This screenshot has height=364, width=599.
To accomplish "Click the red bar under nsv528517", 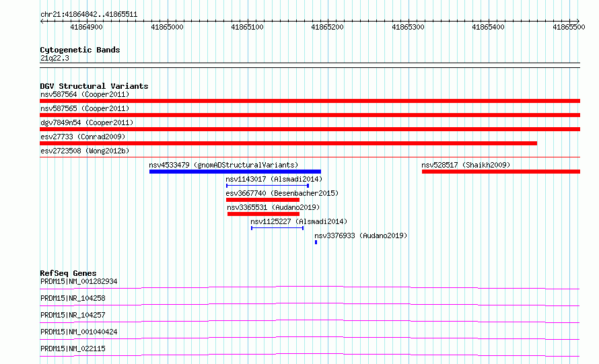I will point(501,172).
